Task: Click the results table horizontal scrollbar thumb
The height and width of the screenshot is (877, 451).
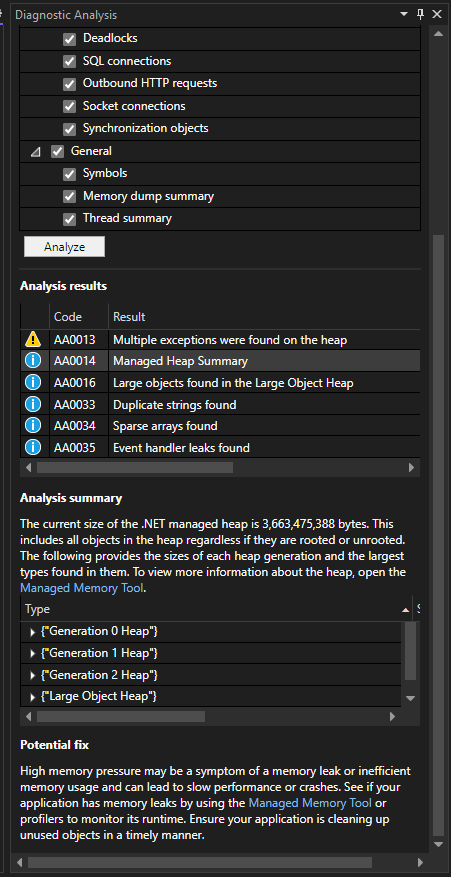Action: tap(135, 467)
